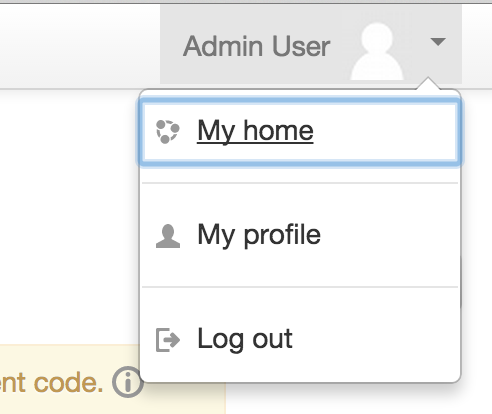This screenshot has height=414, width=492.
Task: Select the My profile menu entry text
Action: [259, 236]
